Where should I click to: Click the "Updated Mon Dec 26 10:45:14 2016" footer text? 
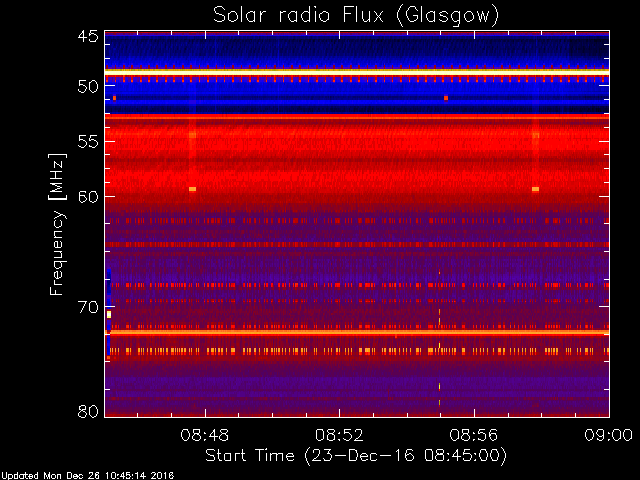coord(87,476)
